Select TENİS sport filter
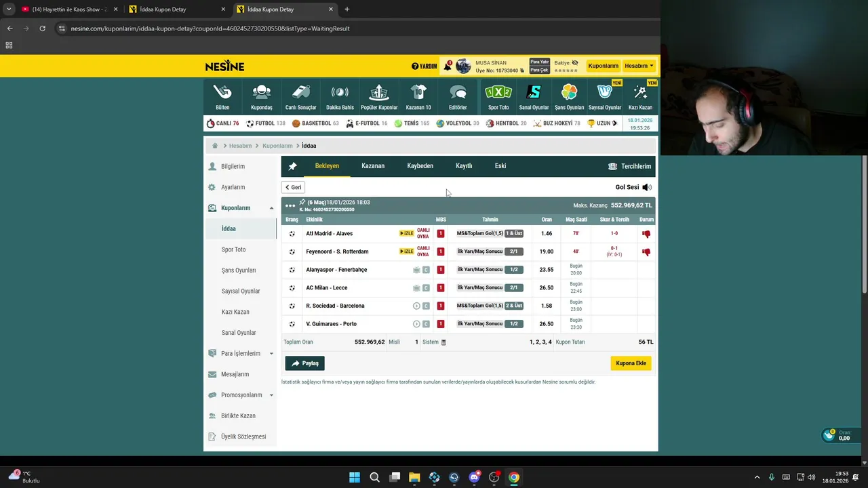The image size is (868, 488). point(412,123)
